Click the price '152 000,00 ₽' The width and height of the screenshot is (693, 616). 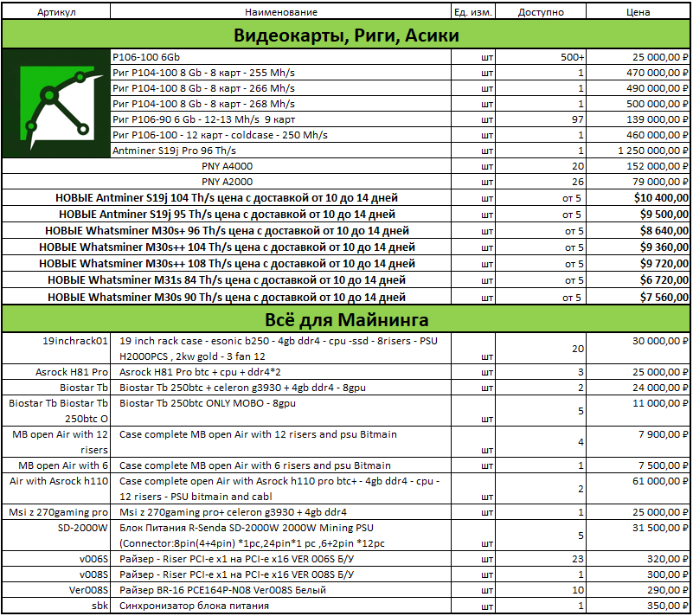pos(658,166)
